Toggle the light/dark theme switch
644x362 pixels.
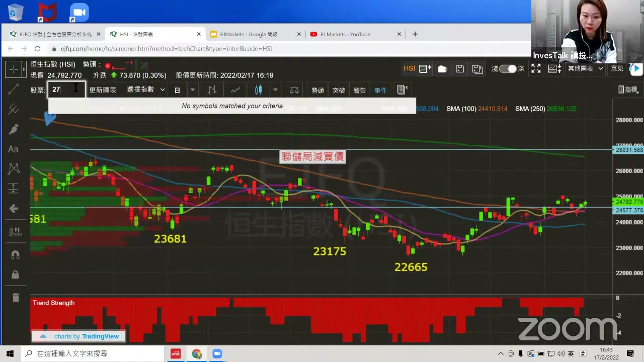pos(508,69)
